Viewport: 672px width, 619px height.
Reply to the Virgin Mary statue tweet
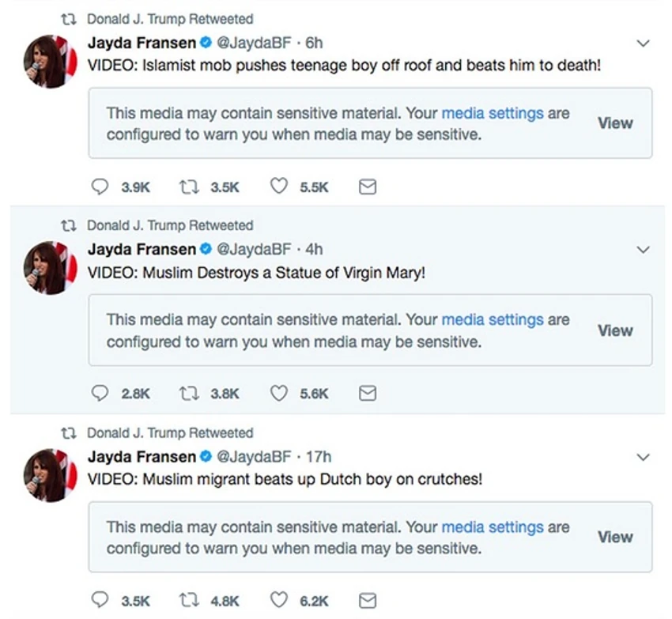pos(100,393)
